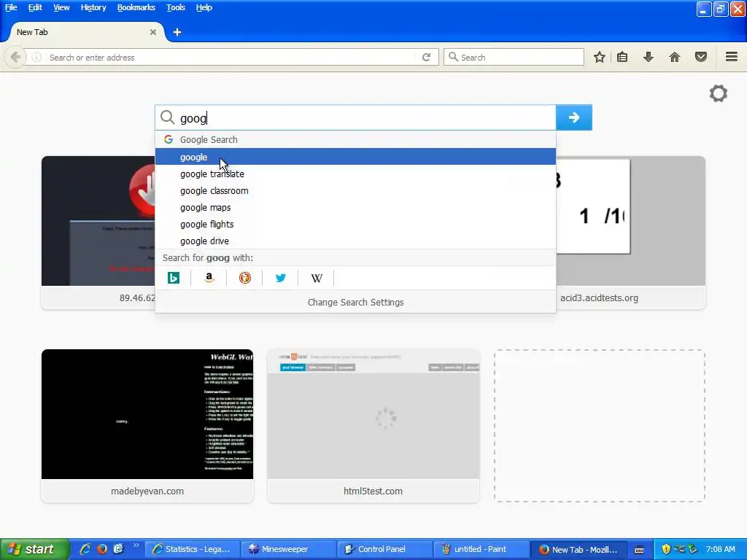Select the 'google drive' suggestion
This screenshot has width=747, height=560.
tap(355, 241)
